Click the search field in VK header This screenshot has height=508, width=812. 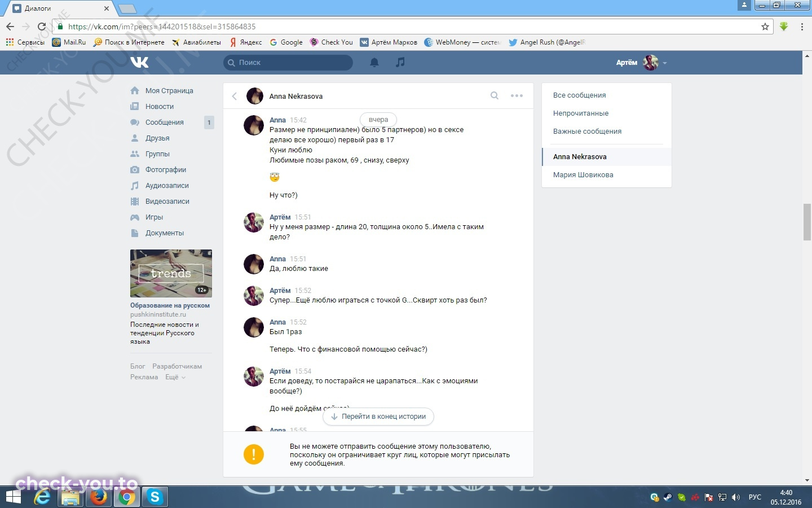288,63
